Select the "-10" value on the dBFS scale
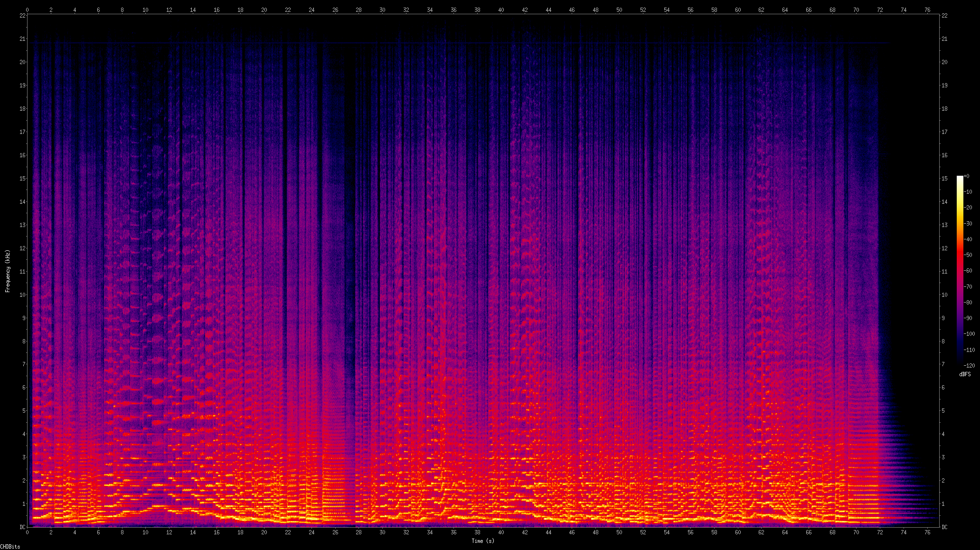The width and height of the screenshot is (980, 550). [x=968, y=192]
